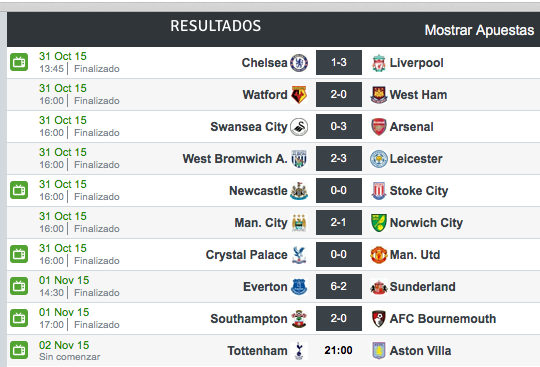Click the Swansea City team name

click(x=249, y=127)
